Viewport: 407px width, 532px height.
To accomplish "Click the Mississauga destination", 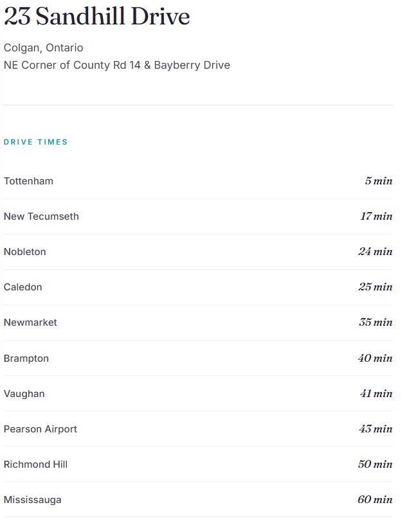I will point(33,500).
